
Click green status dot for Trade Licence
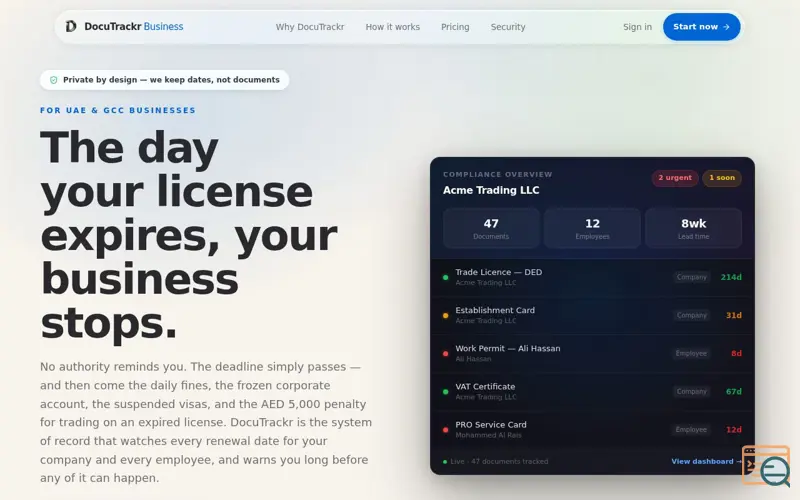445,278
